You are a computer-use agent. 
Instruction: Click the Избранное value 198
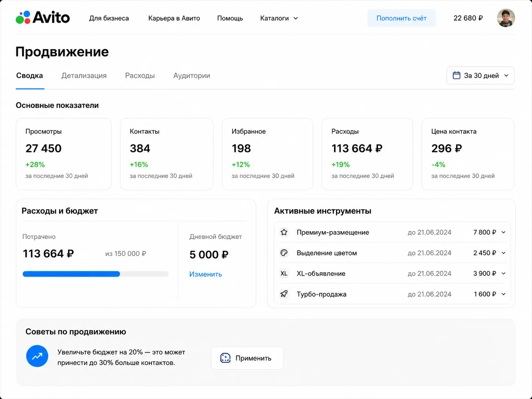(241, 148)
